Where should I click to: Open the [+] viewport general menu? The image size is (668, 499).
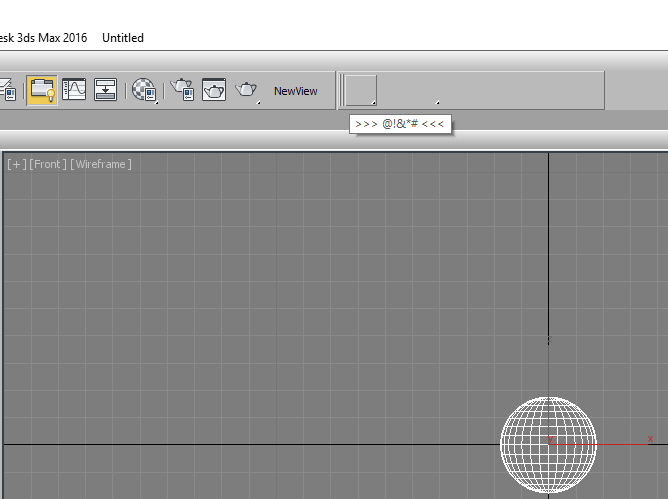[16, 164]
